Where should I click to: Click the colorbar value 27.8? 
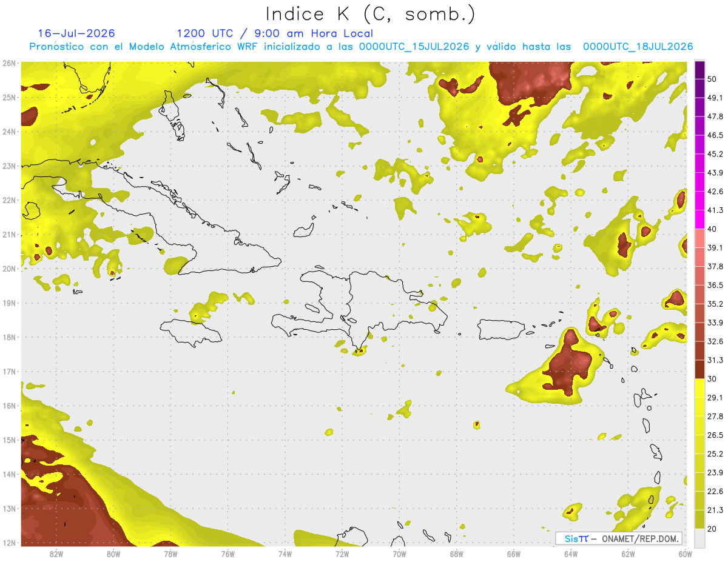click(x=715, y=416)
